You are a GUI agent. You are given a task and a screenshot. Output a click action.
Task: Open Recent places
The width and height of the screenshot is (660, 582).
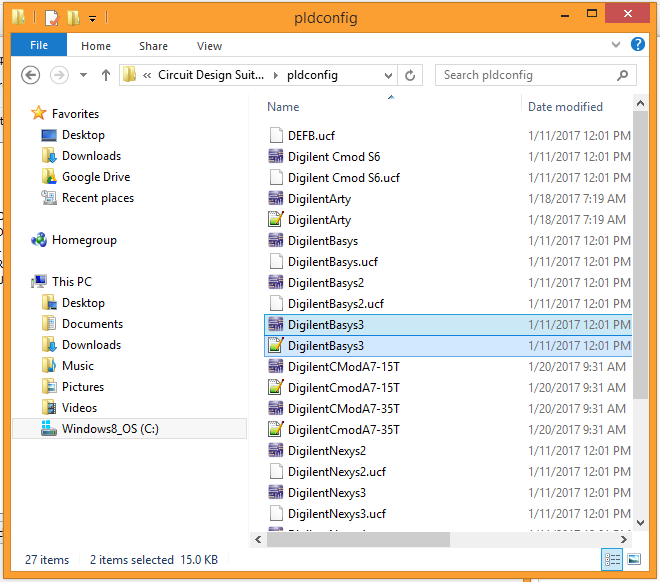98,198
